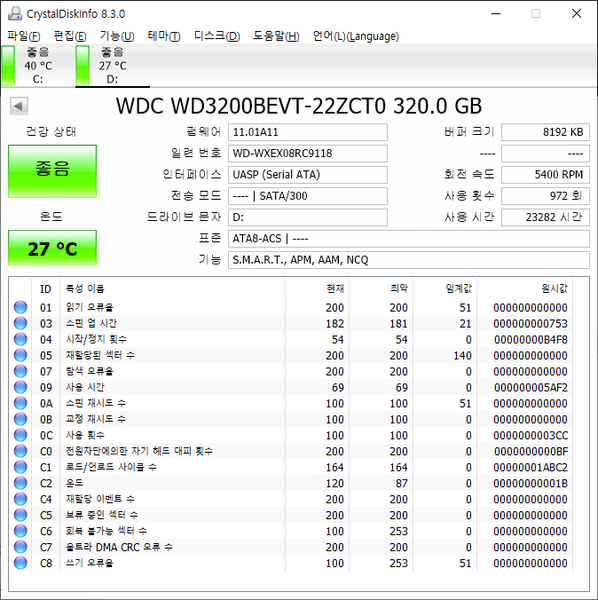Click the power on count field 972 회
Viewport: 598px width, 600px height.
point(545,196)
